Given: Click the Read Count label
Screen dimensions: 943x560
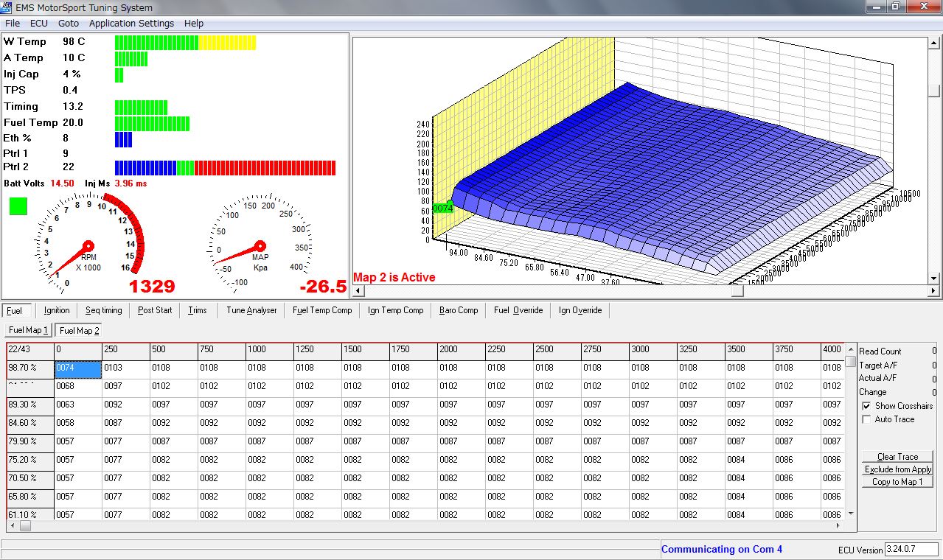Looking at the screenshot, I should click(x=880, y=351).
